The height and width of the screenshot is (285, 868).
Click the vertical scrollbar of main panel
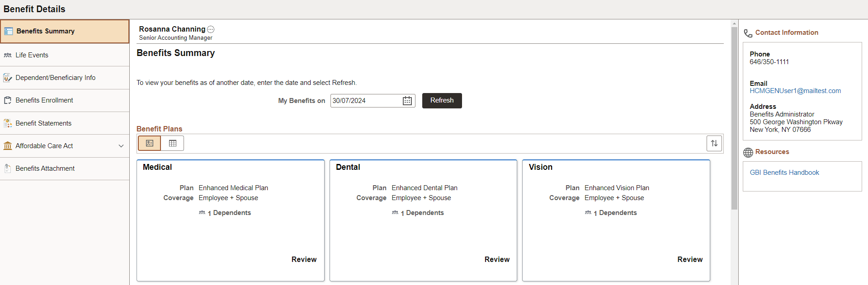point(735,118)
